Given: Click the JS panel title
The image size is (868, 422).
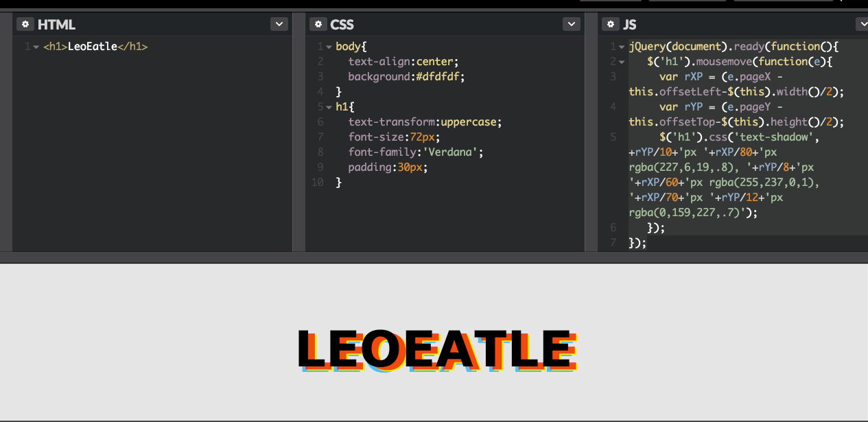Looking at the screenshot, I should click(629, 25).
